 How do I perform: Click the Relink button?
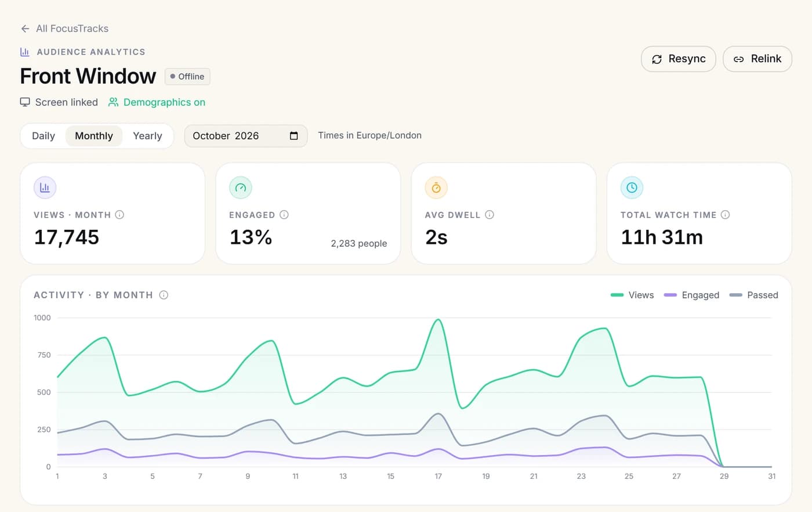[757, 59]
